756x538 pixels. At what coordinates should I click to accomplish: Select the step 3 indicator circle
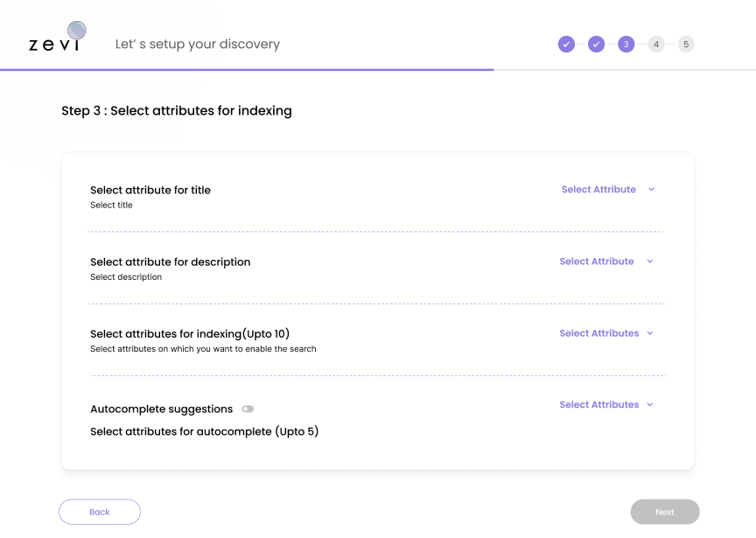626,44
